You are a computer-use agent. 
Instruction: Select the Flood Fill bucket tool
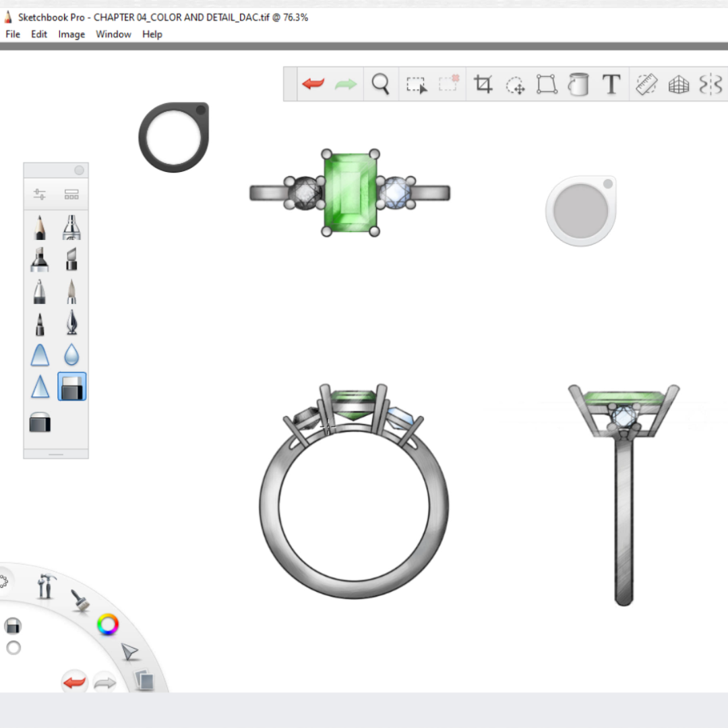click(578, 84)
